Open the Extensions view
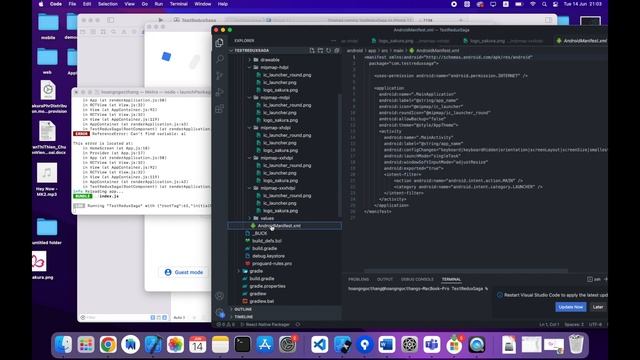The image size is (640, 360). pyautogui.click(x=220, y=109)
